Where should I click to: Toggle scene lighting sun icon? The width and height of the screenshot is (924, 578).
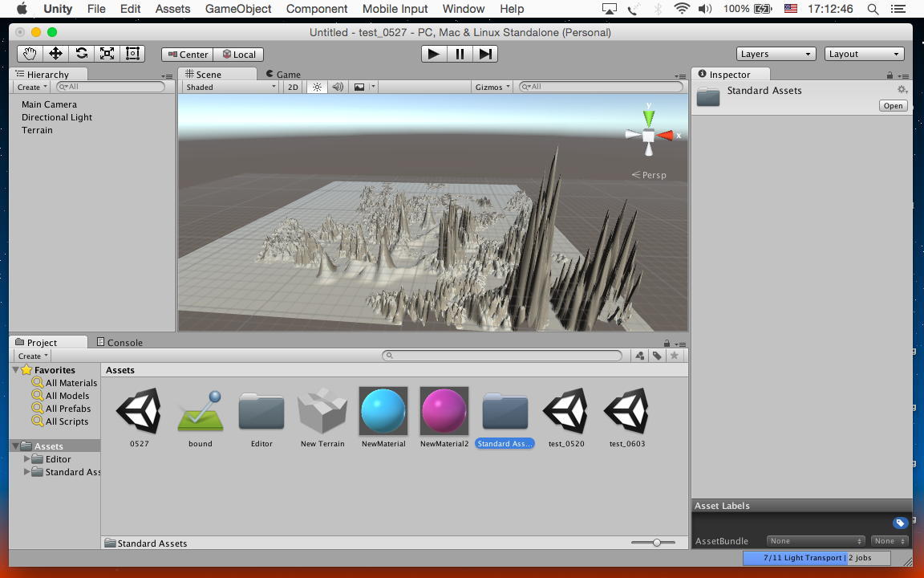click(x=317, y=87)
